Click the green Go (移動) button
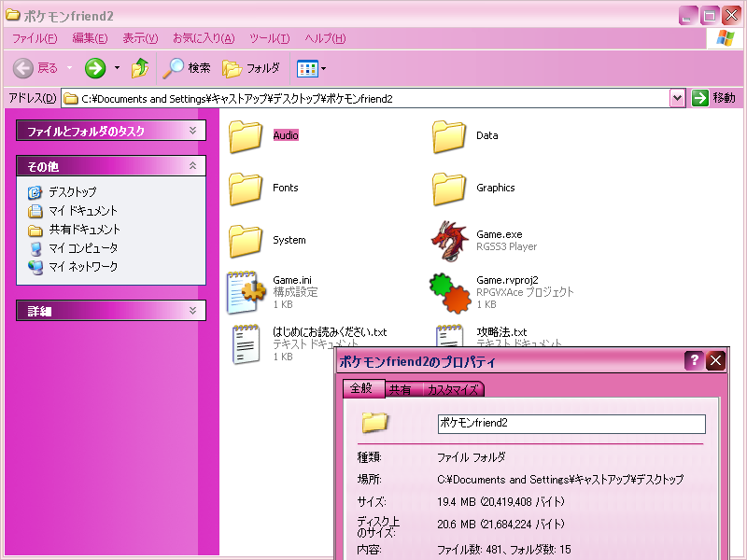Screen dimensions: 747x560 pos(713,98)
